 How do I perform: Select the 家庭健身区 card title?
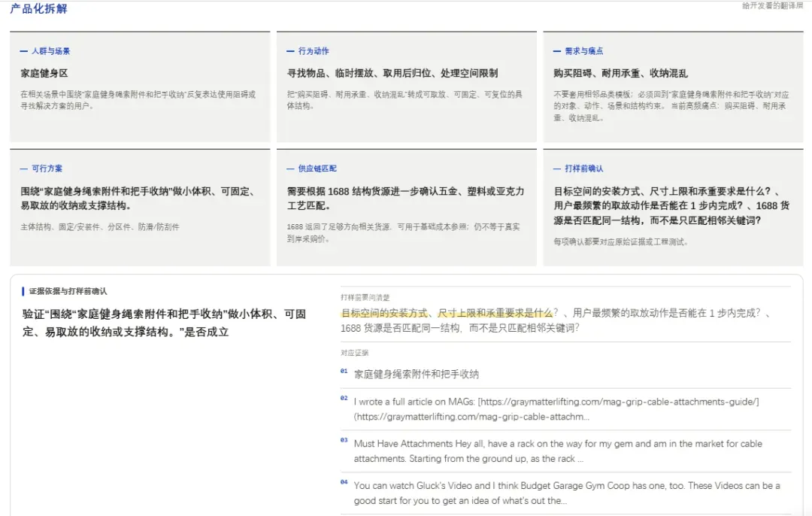click(x=44, y=73)
